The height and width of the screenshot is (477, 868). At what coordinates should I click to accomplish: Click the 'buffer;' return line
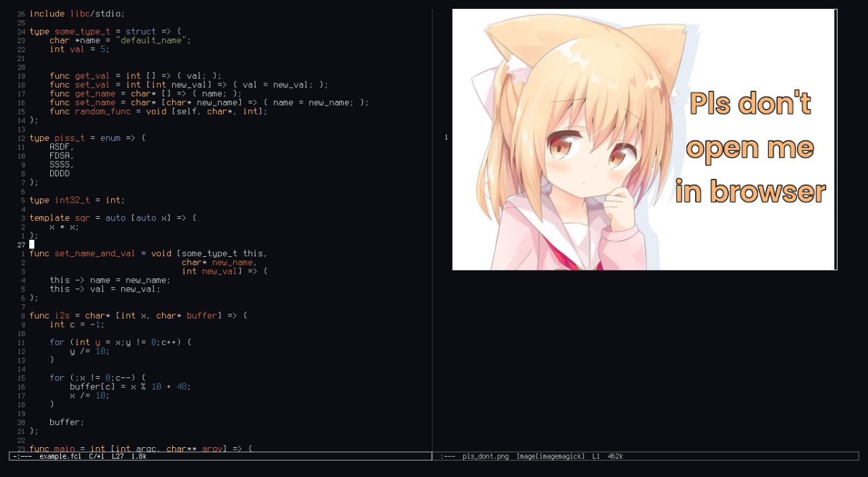click(67, 422)
